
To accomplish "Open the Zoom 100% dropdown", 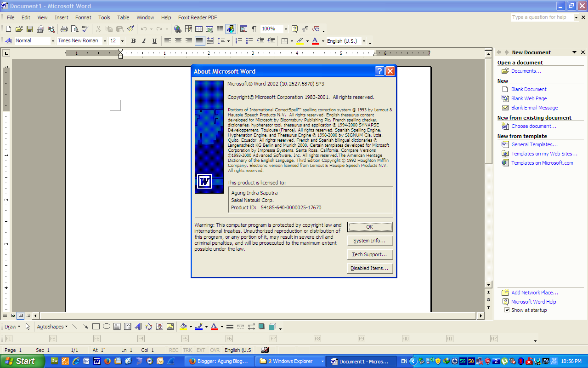I will pyautogui.click(x=285, y=29).
